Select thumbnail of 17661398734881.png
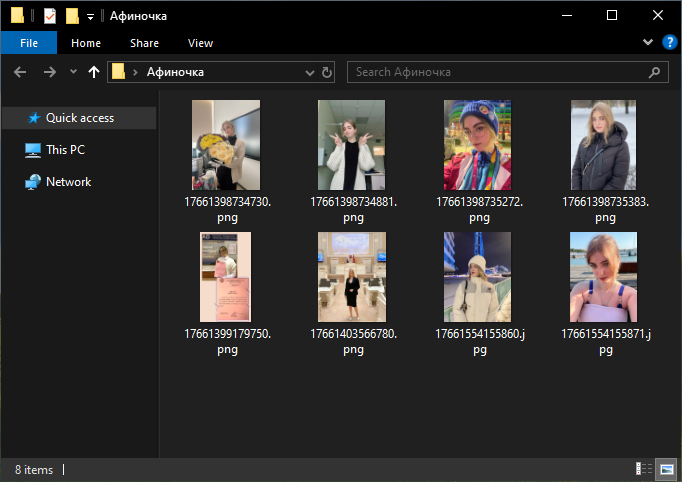The height and width of the screenshot is (482, 682). pos(351,145)
